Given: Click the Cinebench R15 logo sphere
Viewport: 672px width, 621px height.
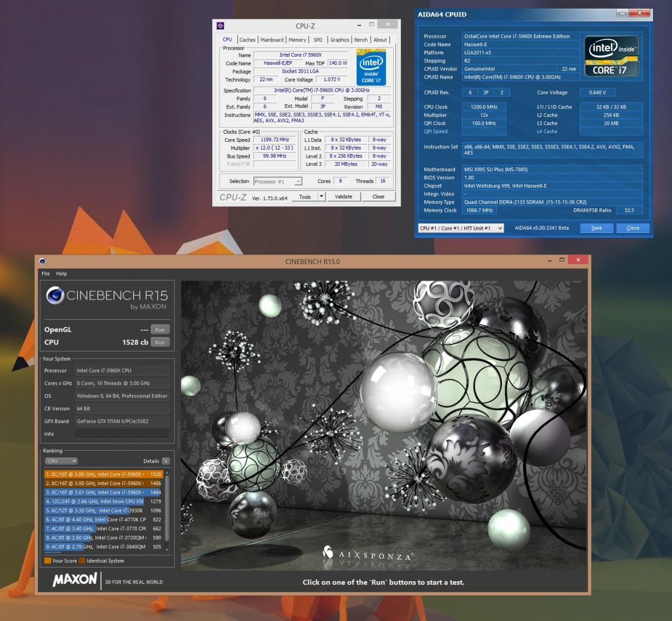Looking at the screenshot, I should tap(55, 295).
